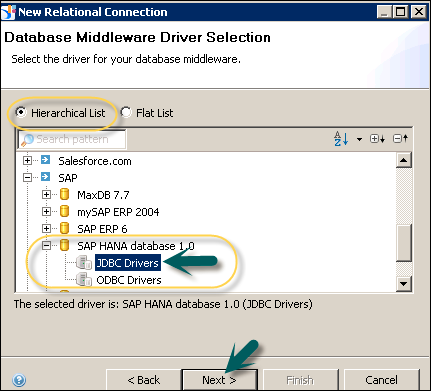The width and height of the screenshot is (431, 391).
Task: Close the New Relational Connection dialog
Action: point(418,12)
